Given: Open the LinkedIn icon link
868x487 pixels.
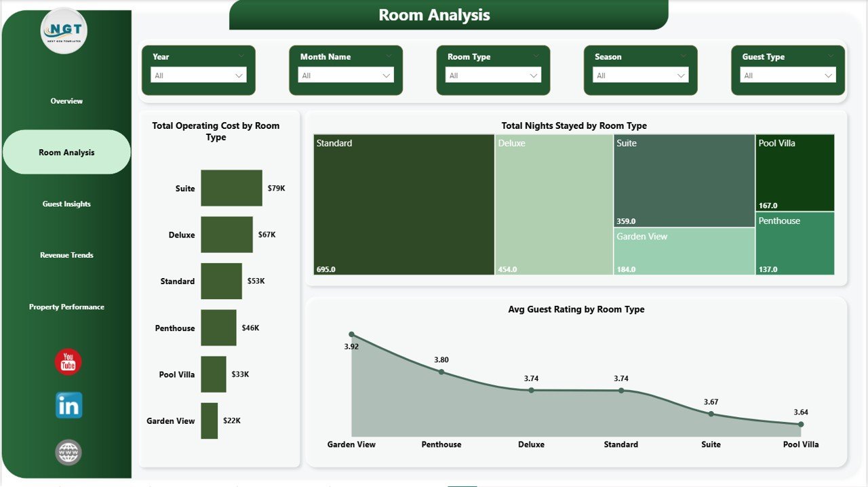Looking at the screenshot, I should coord(68,405).
